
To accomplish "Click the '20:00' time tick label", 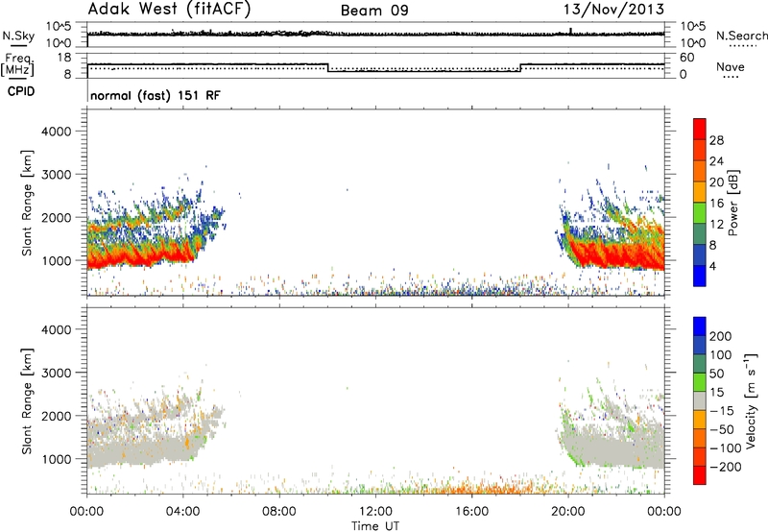I will pos(568,512).
